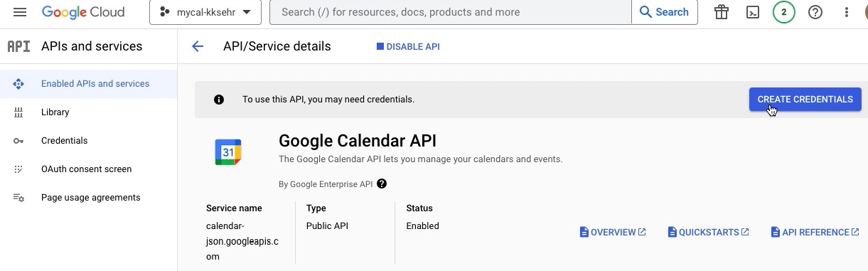Click the 'Enabled' status value
868x271 pixels.
pyautogui.click(x=422, y=226)
